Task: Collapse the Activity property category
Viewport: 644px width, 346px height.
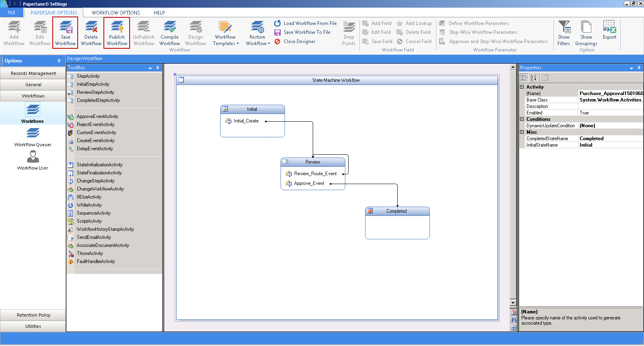Action: (x=522, y=87)
